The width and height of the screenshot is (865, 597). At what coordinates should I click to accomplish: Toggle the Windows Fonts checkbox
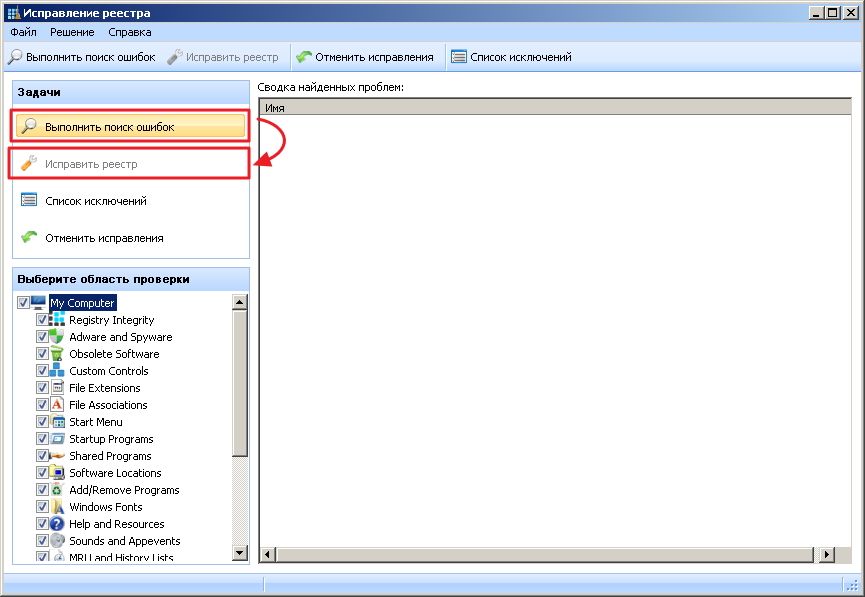tap(42, 507)
